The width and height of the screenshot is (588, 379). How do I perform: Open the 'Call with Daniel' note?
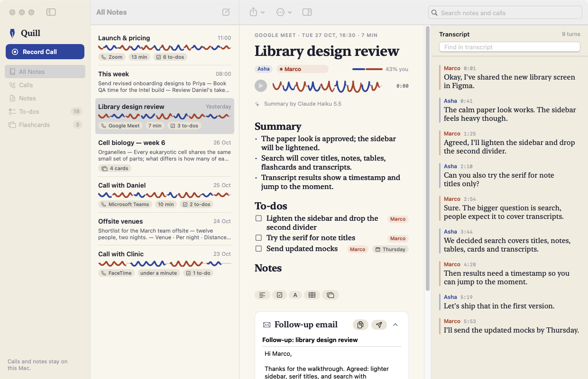tap(165, 195)
